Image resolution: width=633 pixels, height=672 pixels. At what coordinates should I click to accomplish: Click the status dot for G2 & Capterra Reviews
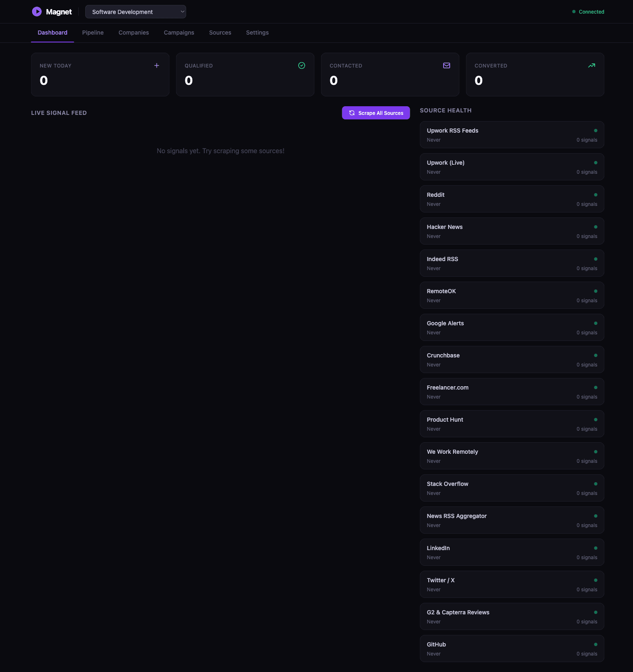596,612
